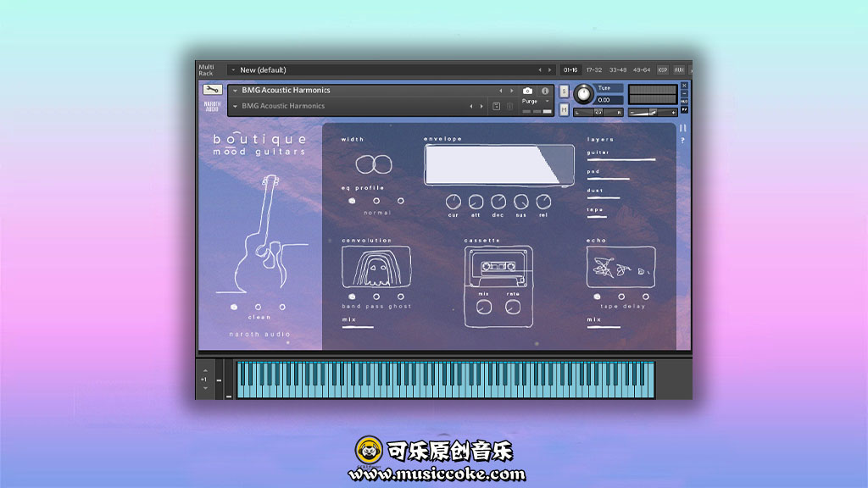Click the snapshot camera icon
Image resolution: width=868 pixels, height=488 pixels.
tap(527, 91)
